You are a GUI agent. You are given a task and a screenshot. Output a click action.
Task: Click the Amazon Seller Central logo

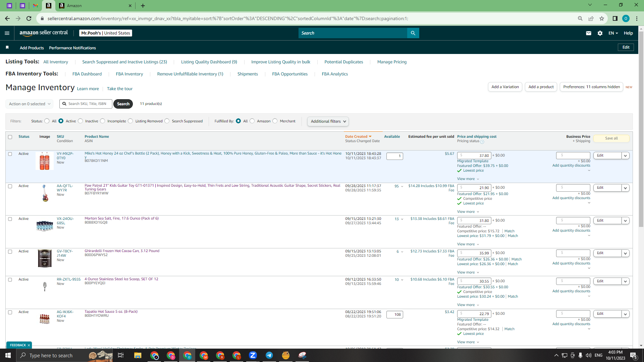pyautogui.click(x=44, y=33)
